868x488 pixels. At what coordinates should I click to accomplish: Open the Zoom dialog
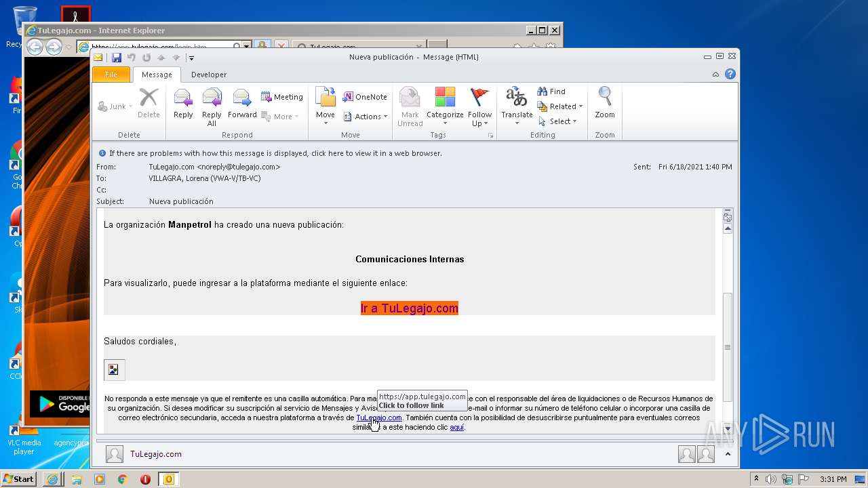605,104
